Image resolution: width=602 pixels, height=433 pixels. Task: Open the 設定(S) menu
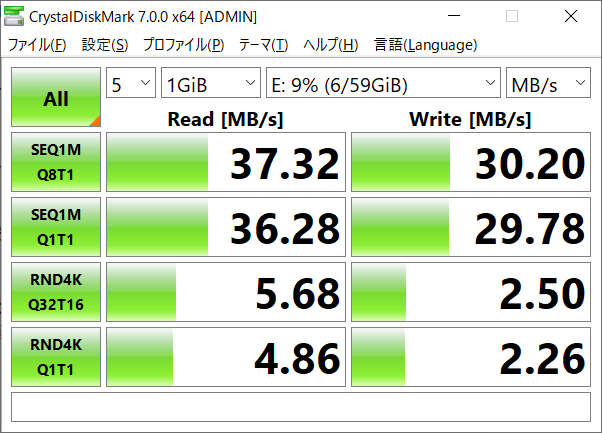click(105, 45)
